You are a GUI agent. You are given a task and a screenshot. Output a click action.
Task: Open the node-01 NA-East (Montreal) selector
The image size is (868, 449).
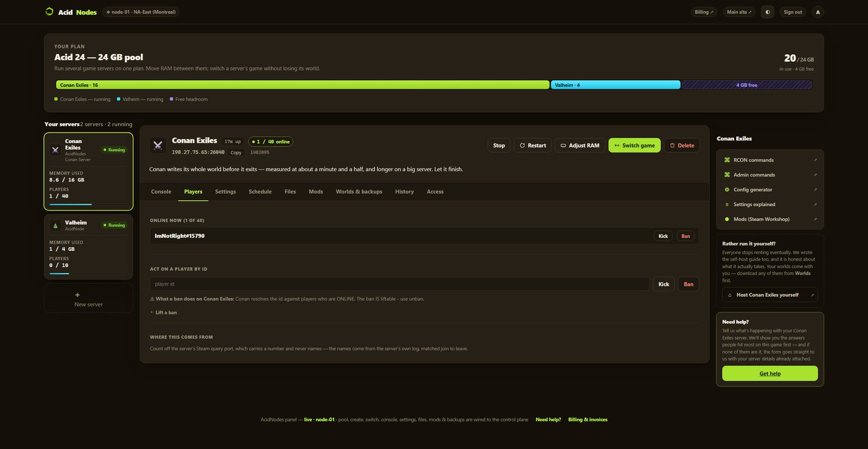point(141,12)
